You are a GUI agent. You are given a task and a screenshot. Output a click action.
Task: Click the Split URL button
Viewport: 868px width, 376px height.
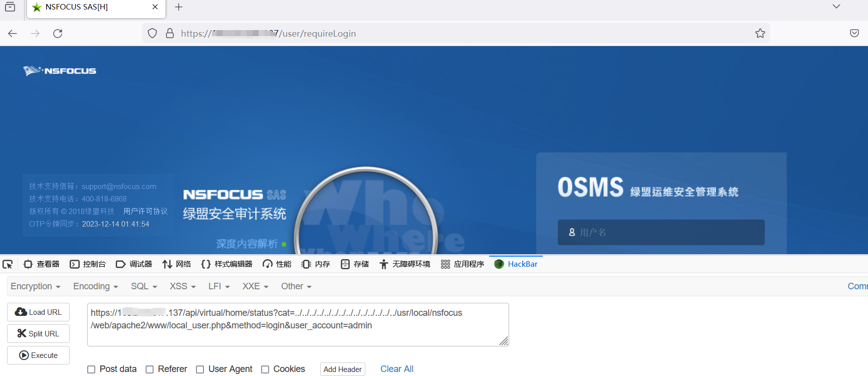pyautogui.click(x=38, y=333)
